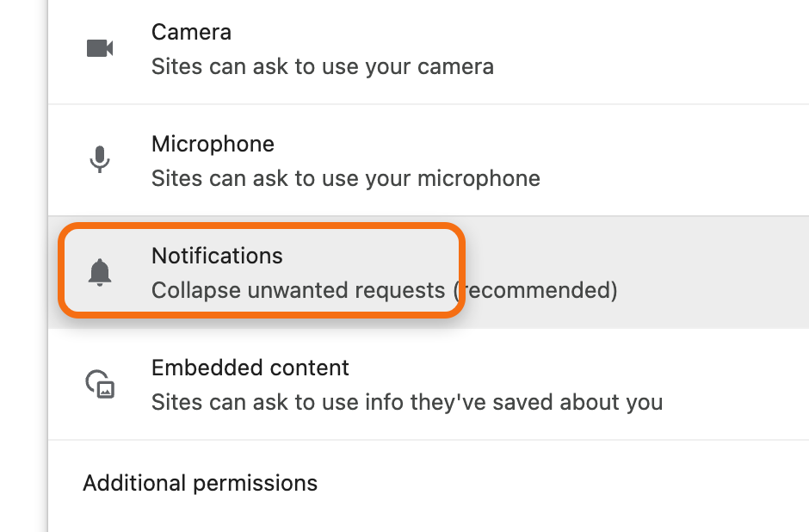Click "Collapse unwanted requests (recommended)" description
Screen dimensions: 809x532
pos(385,290)
